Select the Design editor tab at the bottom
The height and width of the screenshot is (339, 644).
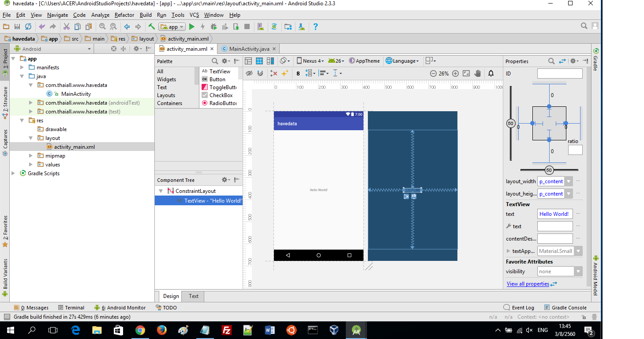171,296
